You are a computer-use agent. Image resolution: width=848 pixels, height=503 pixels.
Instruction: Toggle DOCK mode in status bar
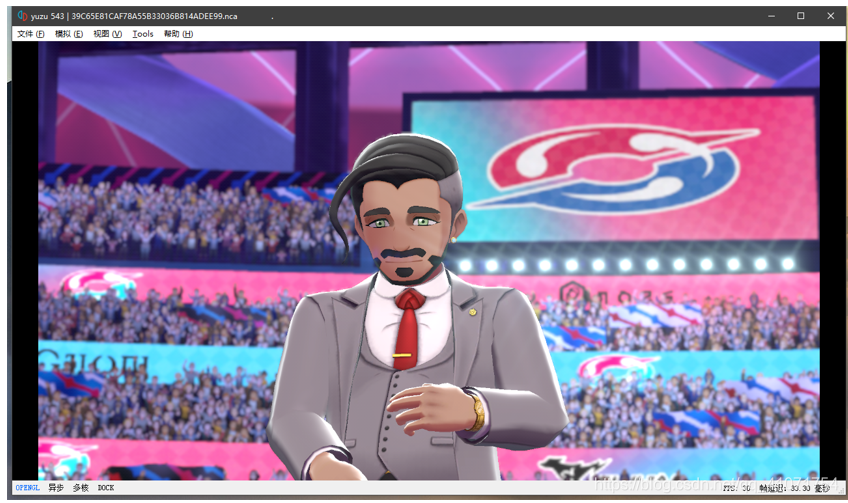[105, 488]
